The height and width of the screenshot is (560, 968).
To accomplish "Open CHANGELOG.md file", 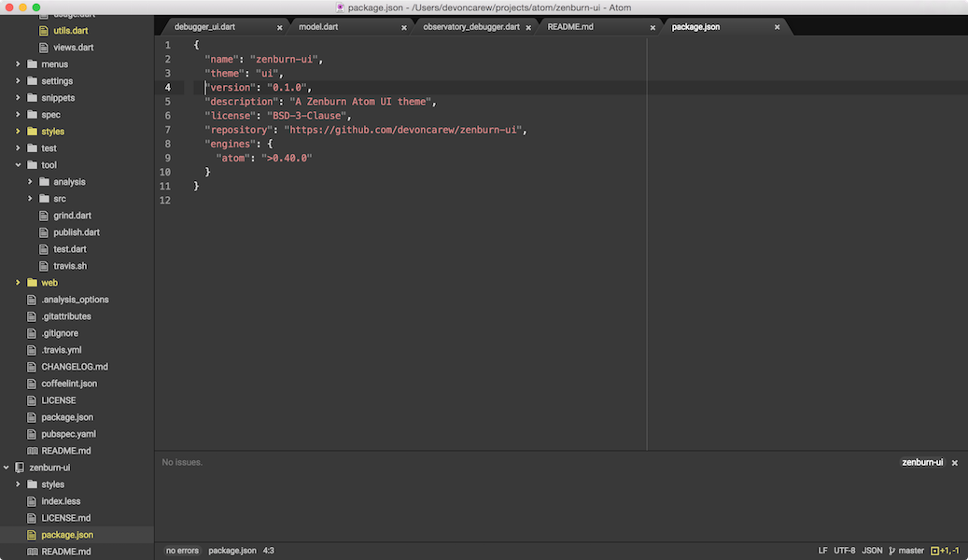I will coord(75,367).
